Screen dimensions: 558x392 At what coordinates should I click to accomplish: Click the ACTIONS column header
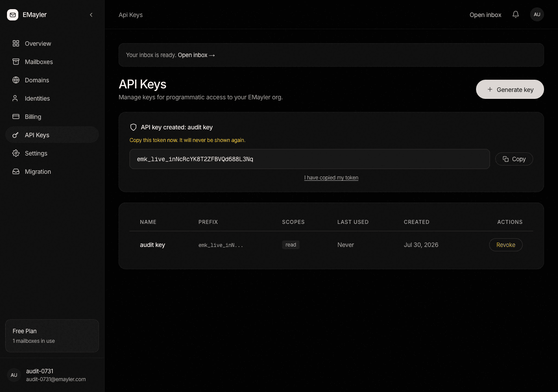[510, 222]
